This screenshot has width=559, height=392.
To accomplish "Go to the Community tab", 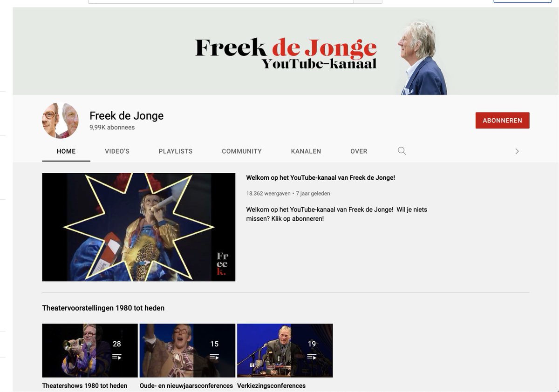I will 242,151.
